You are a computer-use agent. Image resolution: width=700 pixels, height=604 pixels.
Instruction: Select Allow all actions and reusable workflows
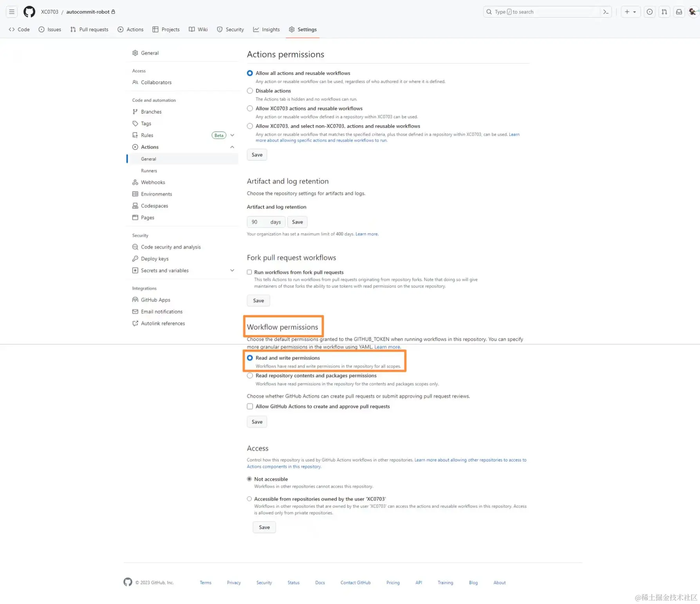tap(250, 73)
